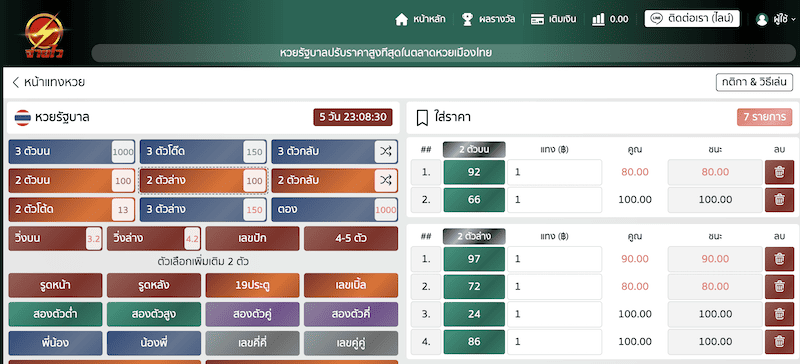Toggle the 2 ตัวบน bet type
Screen dimensions: 800x364
(72, 180)
